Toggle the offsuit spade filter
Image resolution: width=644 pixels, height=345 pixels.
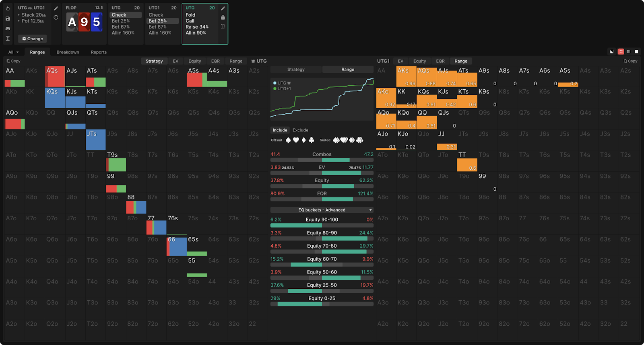pyautogui.click(x=288, y=140)
